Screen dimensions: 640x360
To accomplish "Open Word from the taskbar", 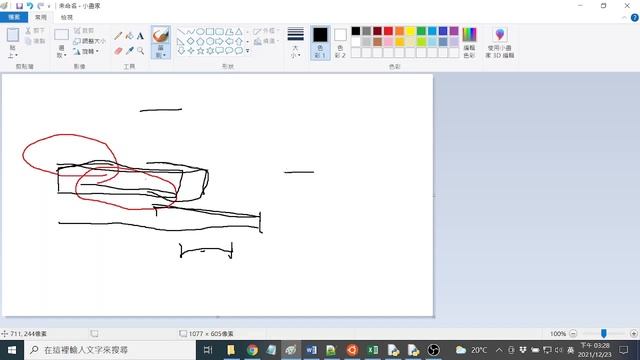I will pyautogui.click(x=311, y=350).
